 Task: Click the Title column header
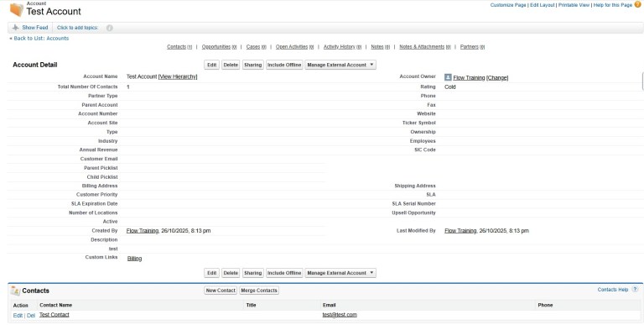[251, 305]
